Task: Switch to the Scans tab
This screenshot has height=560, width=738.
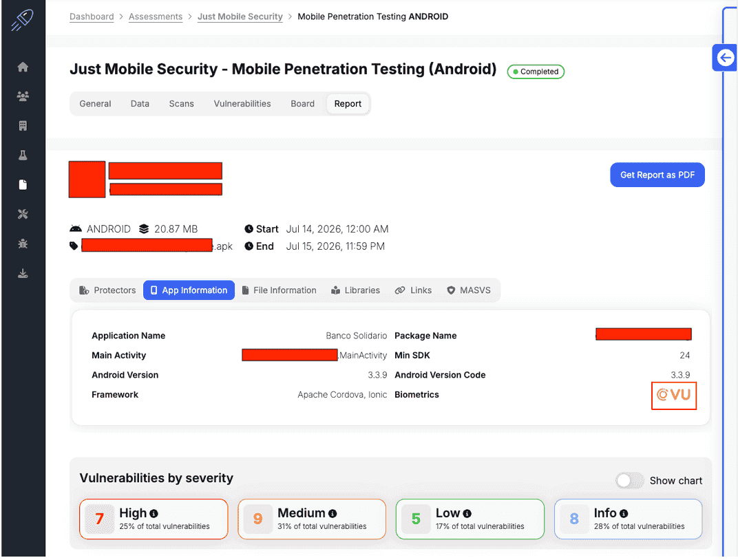Action: point(181,104)
